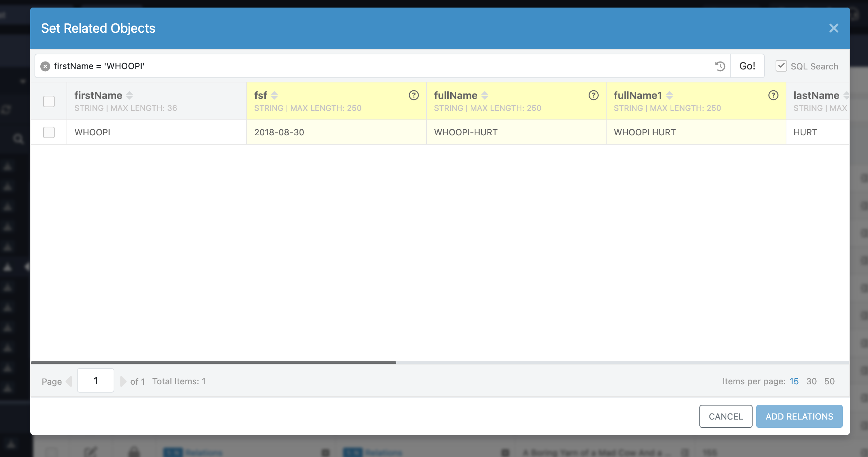Viewport: 868px width, 457px height.
Task: Sort by the firstName column
Action: click(129, 95)
